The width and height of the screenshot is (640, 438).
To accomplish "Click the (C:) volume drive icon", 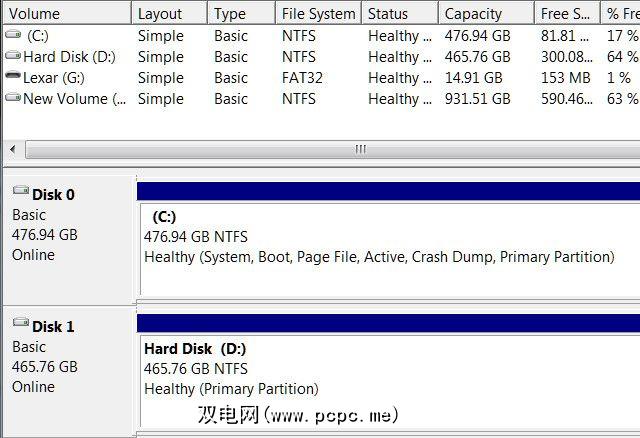I will click(12, 35).
